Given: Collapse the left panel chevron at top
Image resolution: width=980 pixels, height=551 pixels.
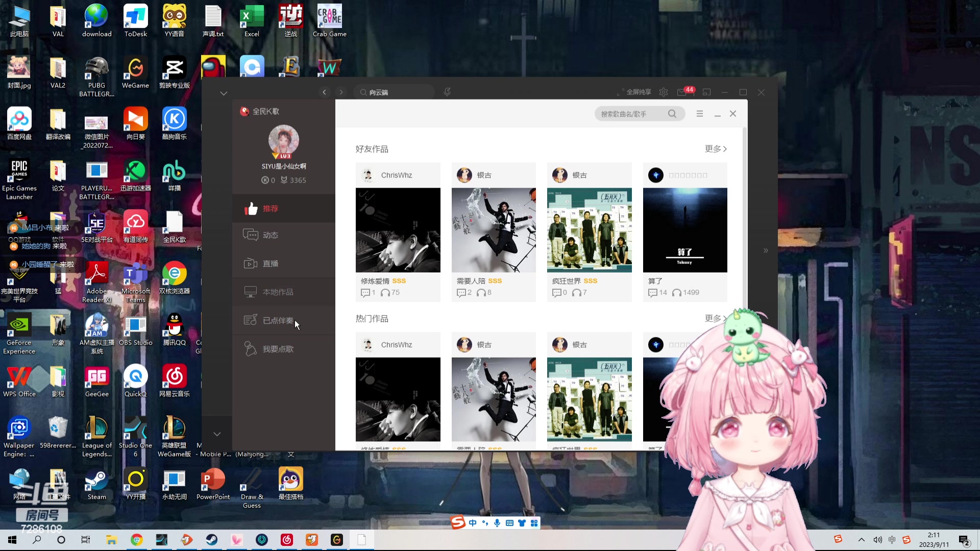Looking at the screenshot, I should (x=224, y=93).
